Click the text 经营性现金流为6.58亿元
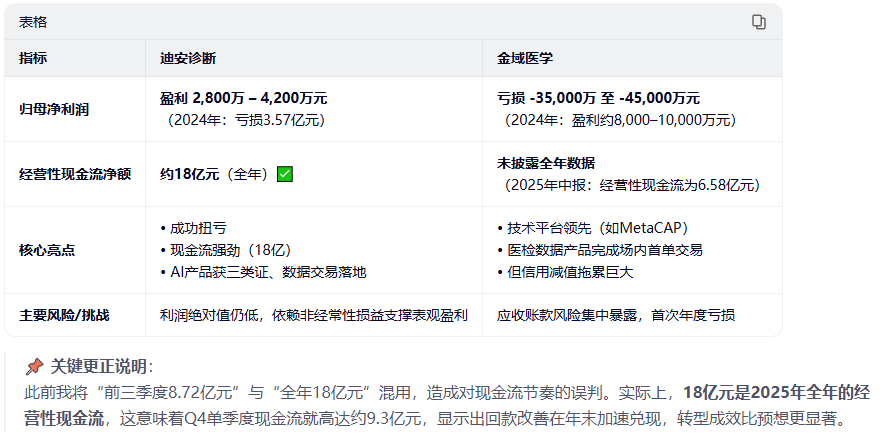Image resolution: width=880 pixels, height=443 pixels. [x=676, y=185]
